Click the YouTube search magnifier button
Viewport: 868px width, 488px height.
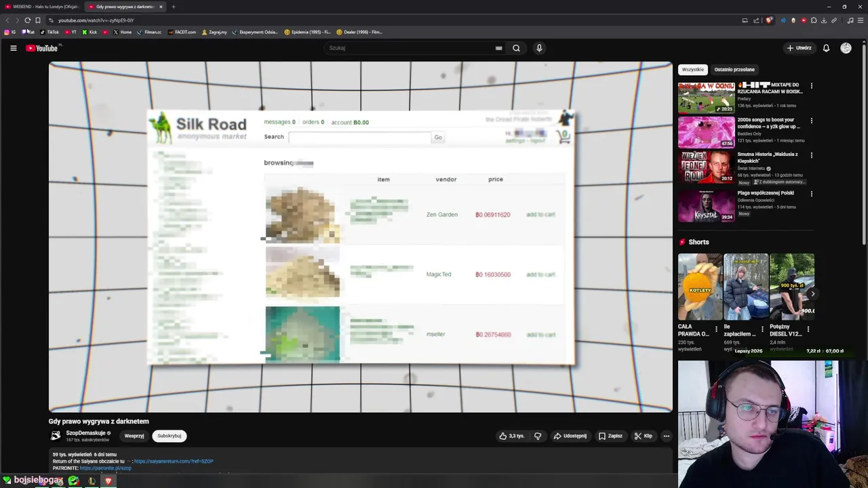[x=516, y=48]
